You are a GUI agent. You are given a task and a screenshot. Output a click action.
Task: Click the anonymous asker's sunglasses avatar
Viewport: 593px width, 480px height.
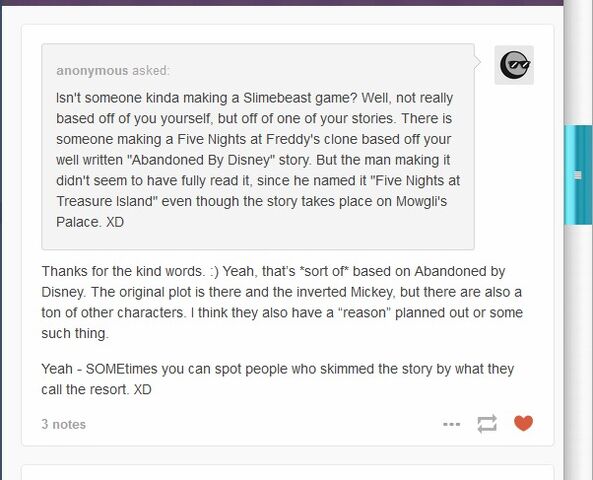(x=514, y=65)
